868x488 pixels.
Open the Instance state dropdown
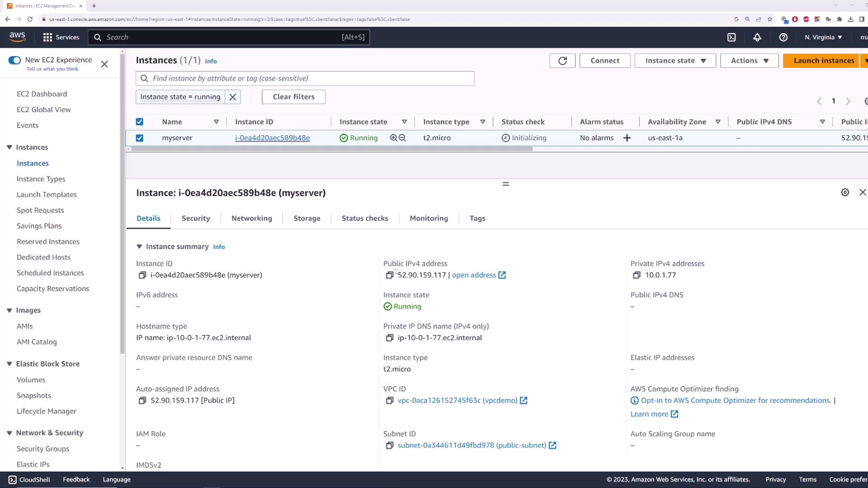click(675, 61)
